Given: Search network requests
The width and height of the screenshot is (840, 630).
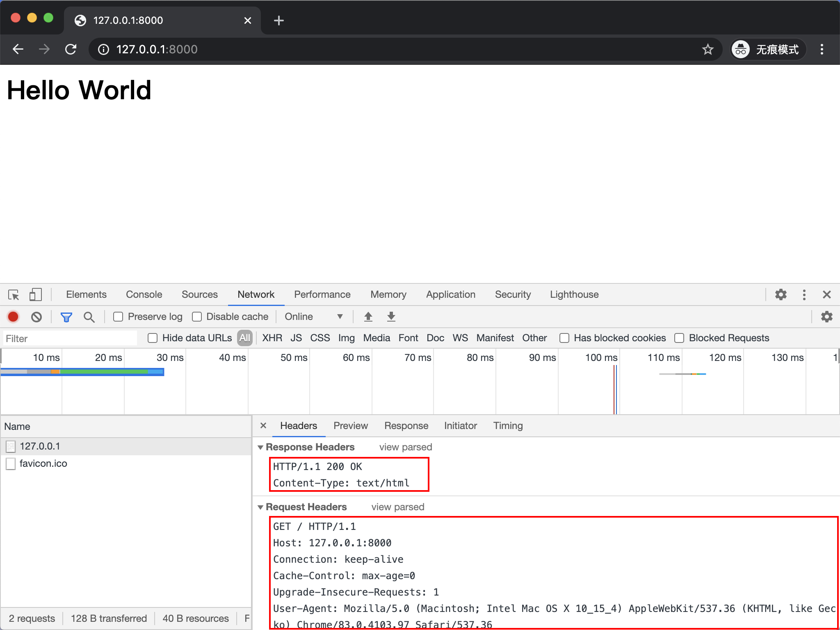Looking at the screenshot, I should pos(89,317).
